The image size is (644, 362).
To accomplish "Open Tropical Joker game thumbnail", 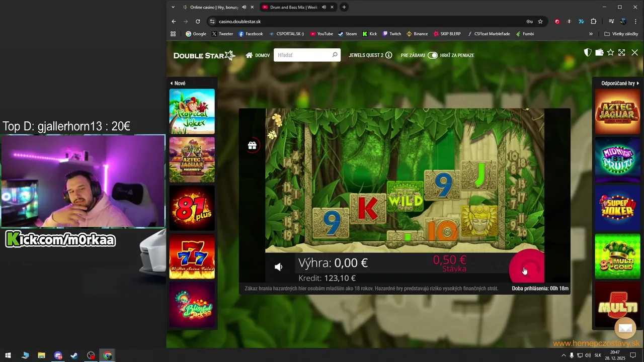I will coord(192,112).
